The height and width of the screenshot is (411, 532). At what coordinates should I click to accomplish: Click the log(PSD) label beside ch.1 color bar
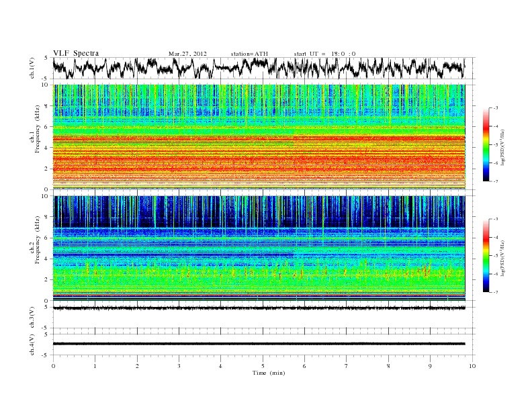click(502, 148)
